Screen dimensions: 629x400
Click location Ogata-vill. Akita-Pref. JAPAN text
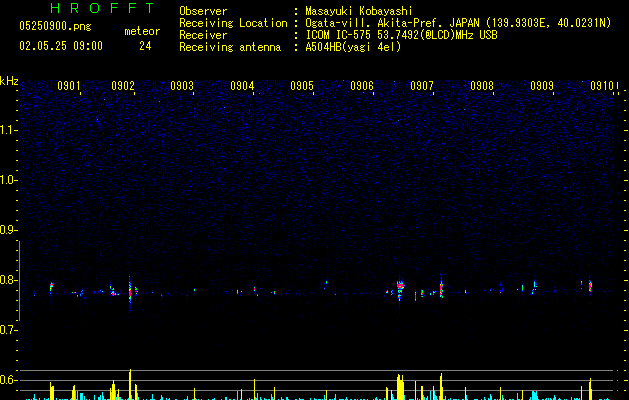tap(392, 23)
